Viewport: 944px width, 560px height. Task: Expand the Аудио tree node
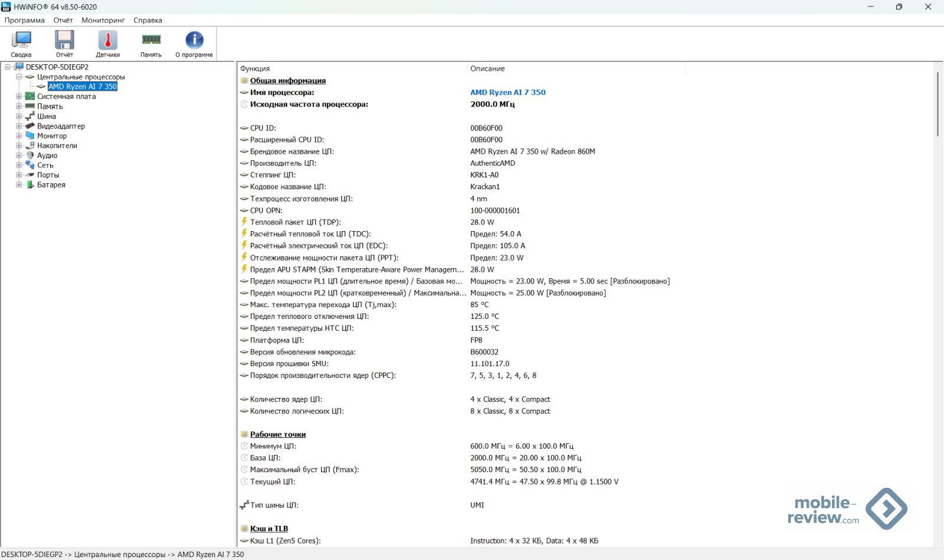tap(19, 156)
